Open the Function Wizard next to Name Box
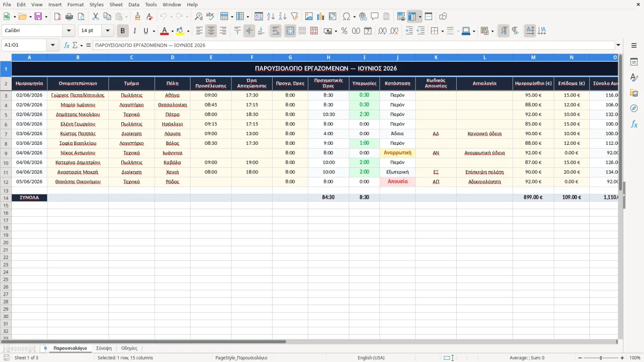This screenshot has width=644, height=362. coord(67,45)
